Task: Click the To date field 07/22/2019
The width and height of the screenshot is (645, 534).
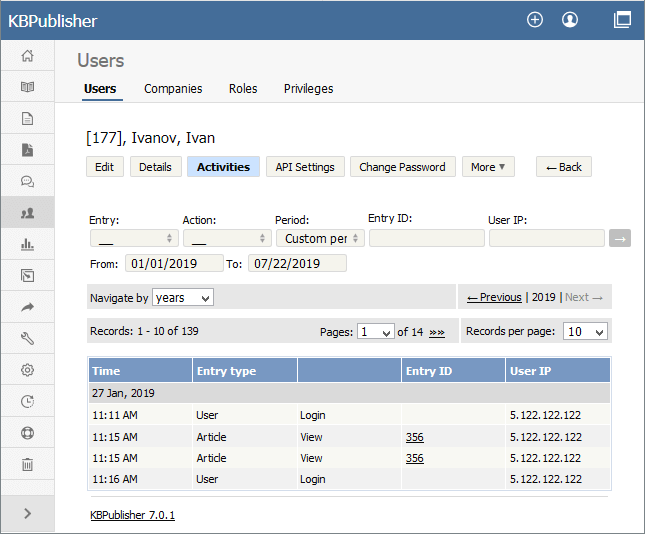Action: pyautogui.click(x=297, y=263)
